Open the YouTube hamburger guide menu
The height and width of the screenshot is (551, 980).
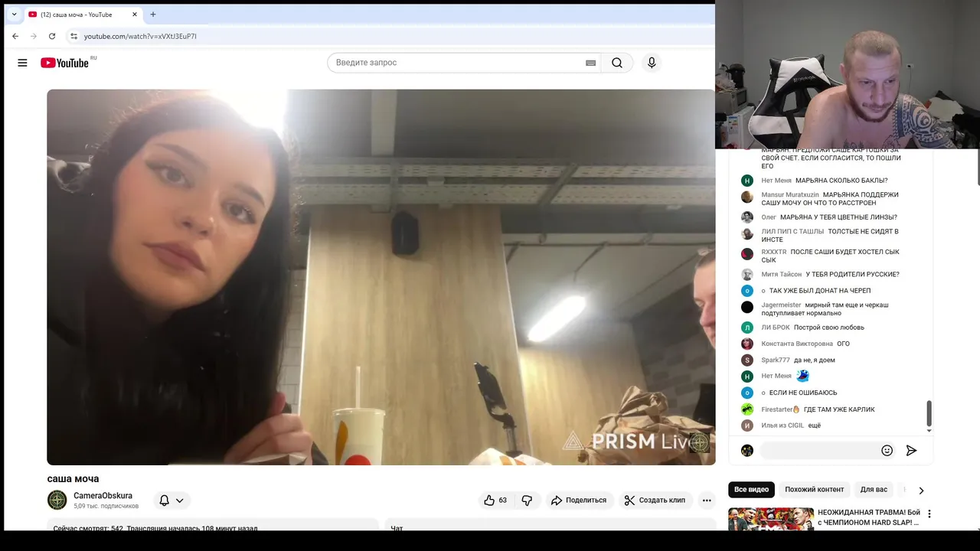[x=22, y=63]
